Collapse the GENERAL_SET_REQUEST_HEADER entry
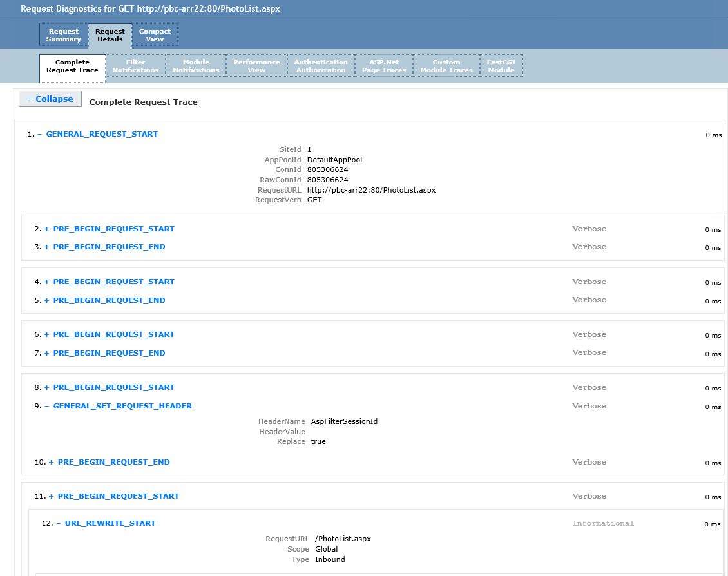This screenshot has height=576, width=728. pyautogui.click(x=122, y=406)
